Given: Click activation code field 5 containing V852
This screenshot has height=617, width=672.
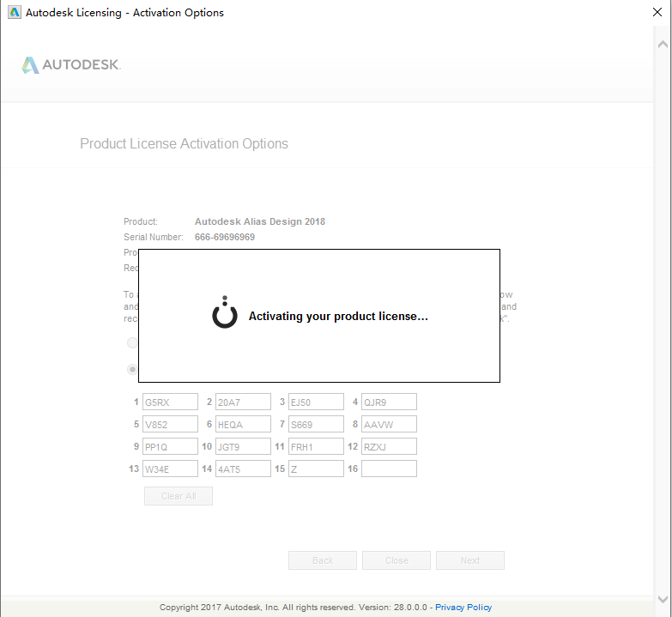Looking at the screenshot, I should (x=170, y=424).
